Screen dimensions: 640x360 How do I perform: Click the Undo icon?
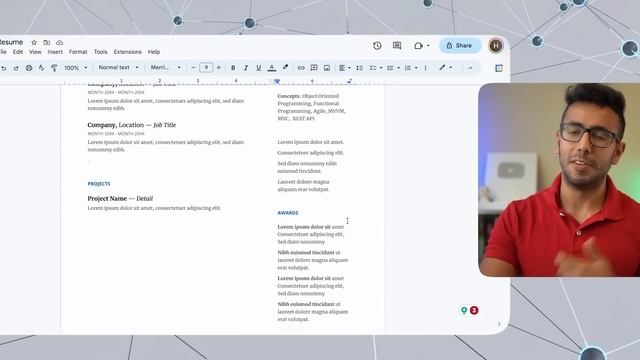pos(4,68)
